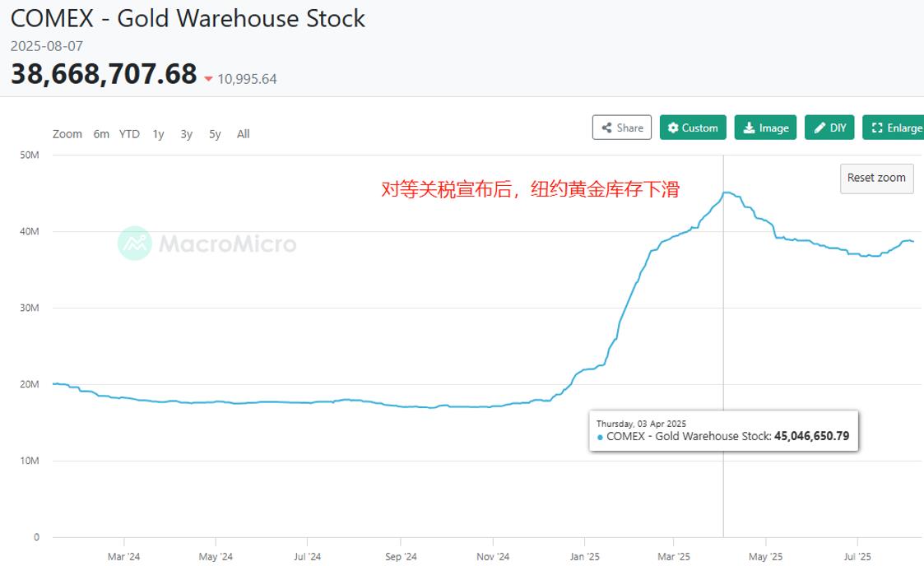Select the 6m zoom range
This screenshot has height=566, width=924.
[101, 134]
